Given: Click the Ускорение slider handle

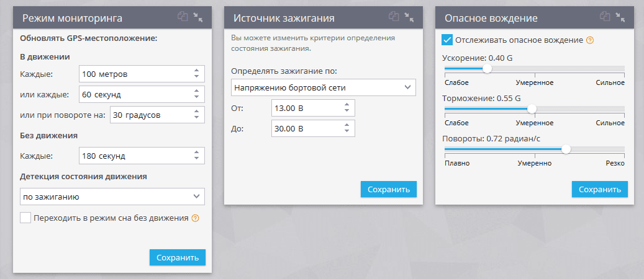Looking at the screenshot, I should [487, 69].
